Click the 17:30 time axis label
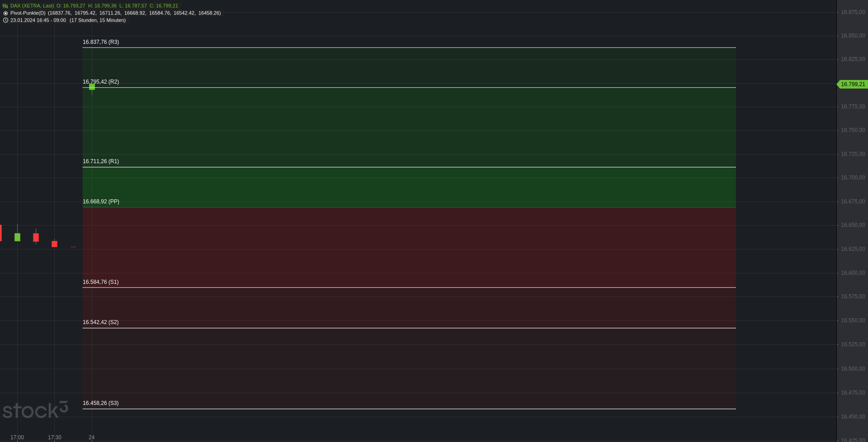868x442 pixels. [55, 437]
